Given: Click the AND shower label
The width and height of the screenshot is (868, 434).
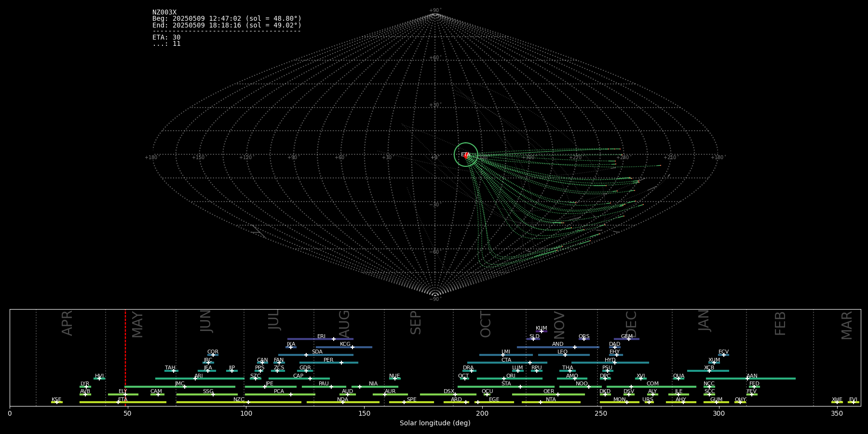Looking at the screenshot, I should pyautogui.click(x=558, y=344).
